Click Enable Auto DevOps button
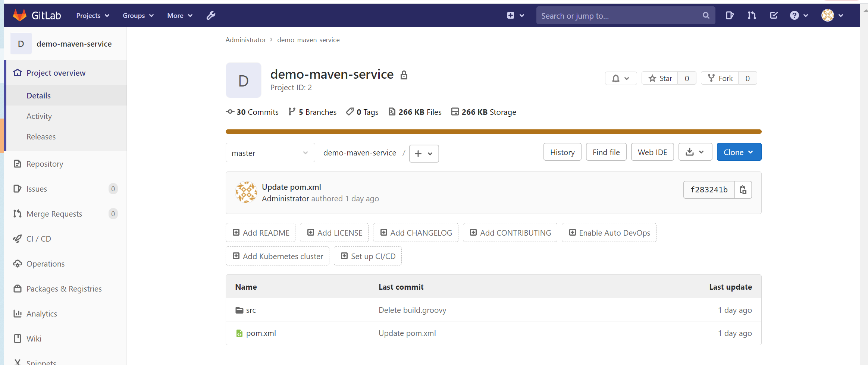The width and height of the screenshot is (868, 365). pos(609,233)
